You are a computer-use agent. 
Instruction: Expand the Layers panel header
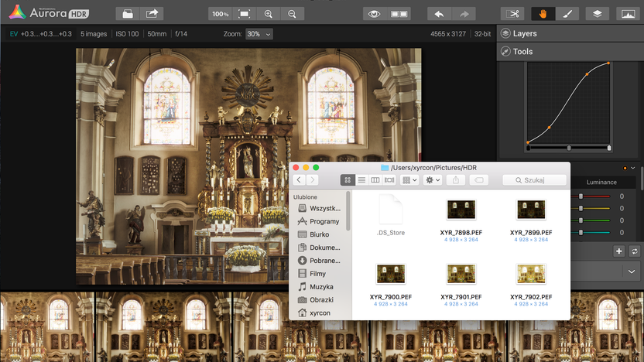coord(570,34)
